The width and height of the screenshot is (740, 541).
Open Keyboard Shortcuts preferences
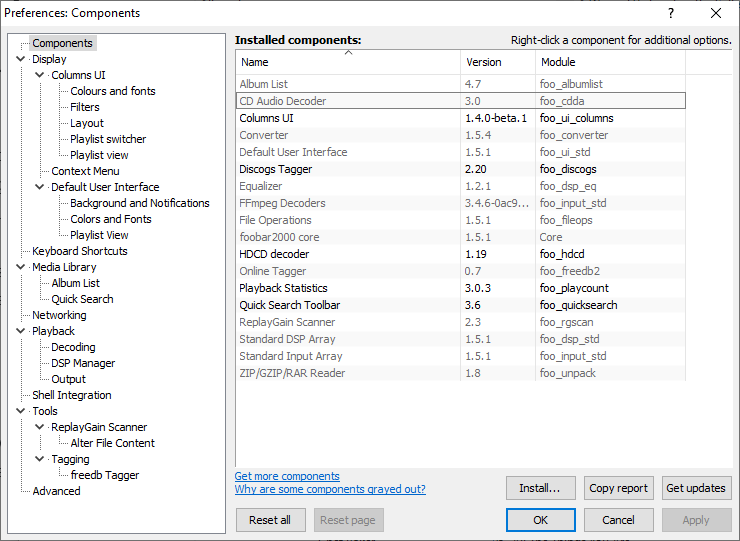point(80,251)
